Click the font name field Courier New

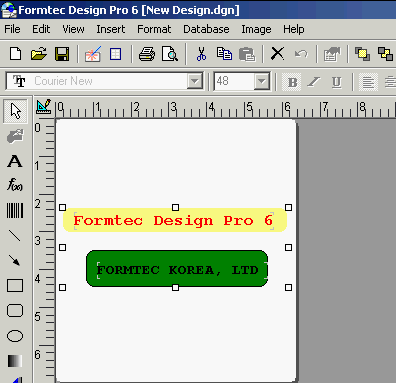(104, 81)
